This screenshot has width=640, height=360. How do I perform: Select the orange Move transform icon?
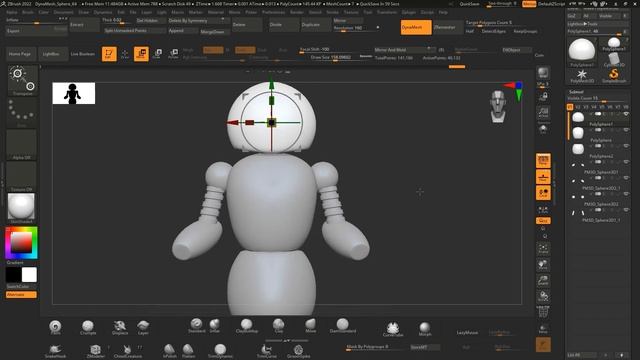pos(141,54)
